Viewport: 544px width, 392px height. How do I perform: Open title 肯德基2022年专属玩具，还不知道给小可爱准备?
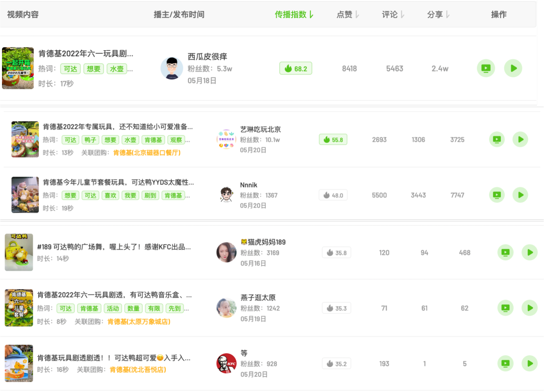pos(117,127)
